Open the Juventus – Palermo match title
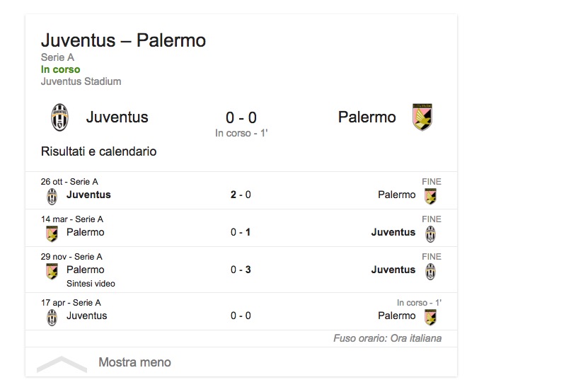This screenshot has height=392, width=571. 123,40
